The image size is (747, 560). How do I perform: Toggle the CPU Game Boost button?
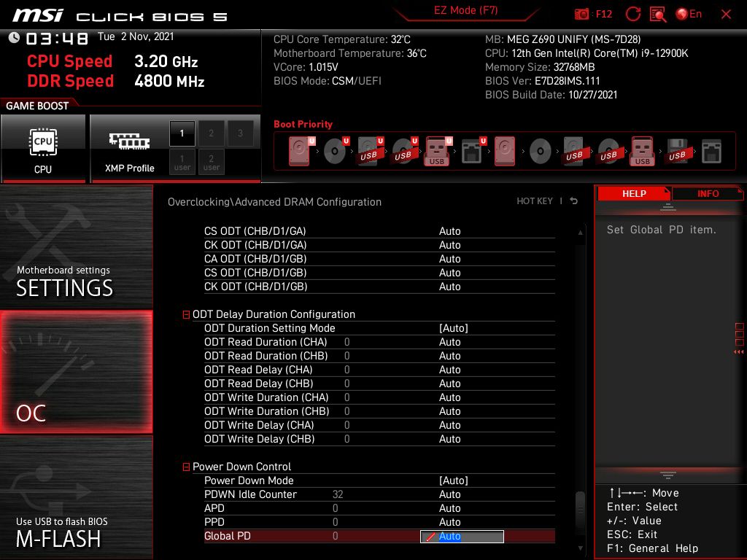(43, 148)
